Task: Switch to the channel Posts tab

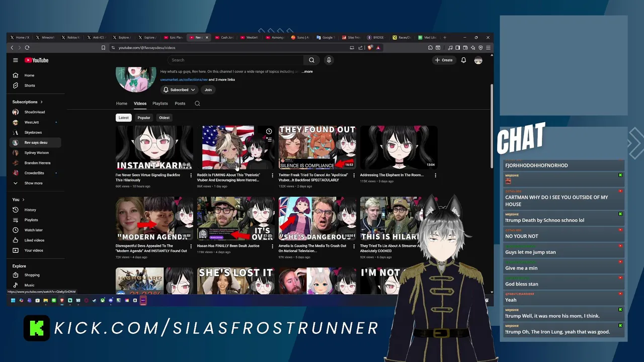Action: [x=180, y=104]
